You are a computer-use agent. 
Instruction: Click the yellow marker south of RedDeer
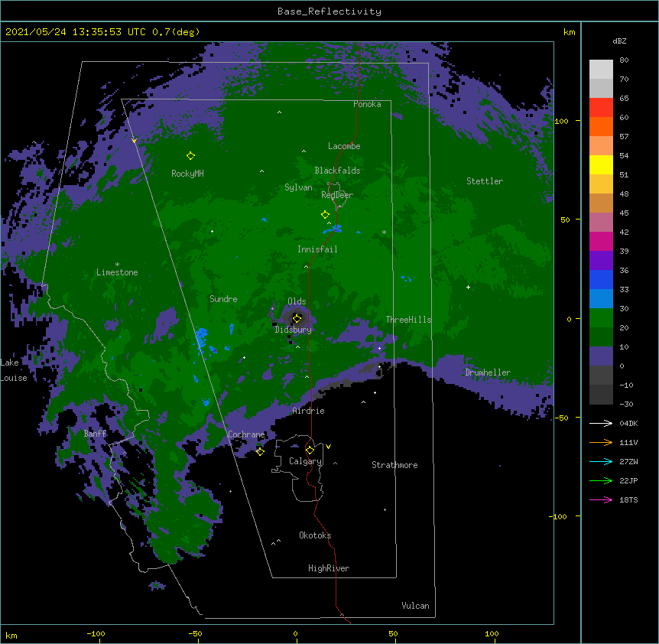326,215
